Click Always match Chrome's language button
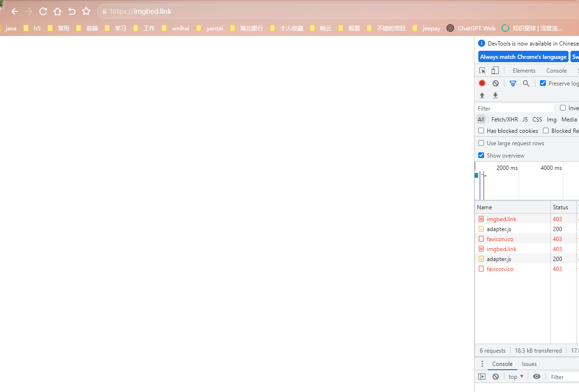Image resolution: width=579 pixels, height=392 pixels. click(x=523, y=57)
